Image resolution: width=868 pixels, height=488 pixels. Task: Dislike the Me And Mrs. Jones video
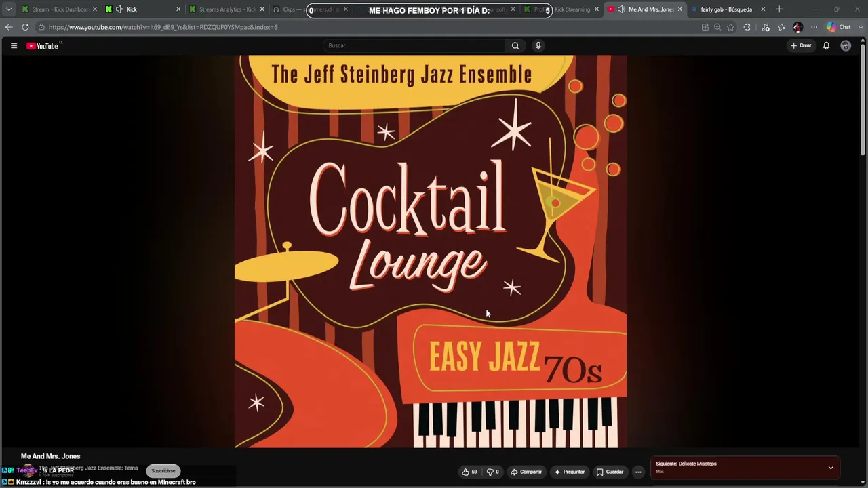[x=493, y=472]
